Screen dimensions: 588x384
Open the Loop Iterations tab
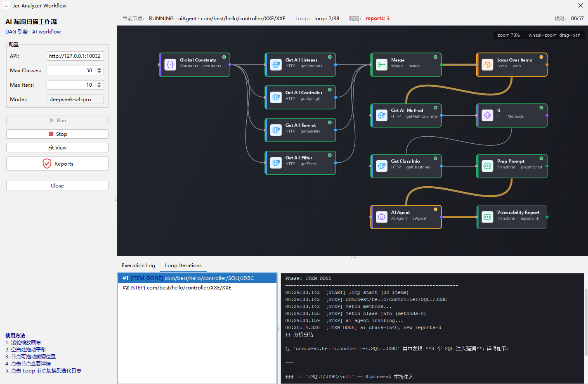183,265
